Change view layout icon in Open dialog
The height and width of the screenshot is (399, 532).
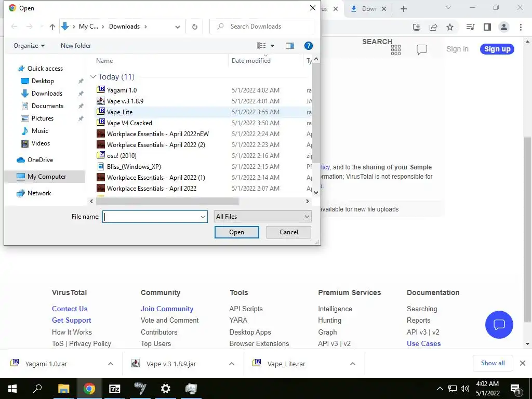pos(261,46)
